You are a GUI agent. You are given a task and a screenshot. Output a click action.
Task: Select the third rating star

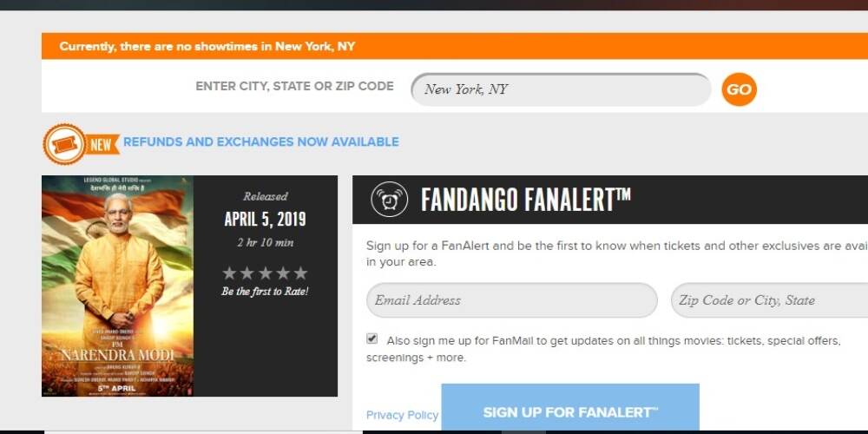(x=265, y=273)
